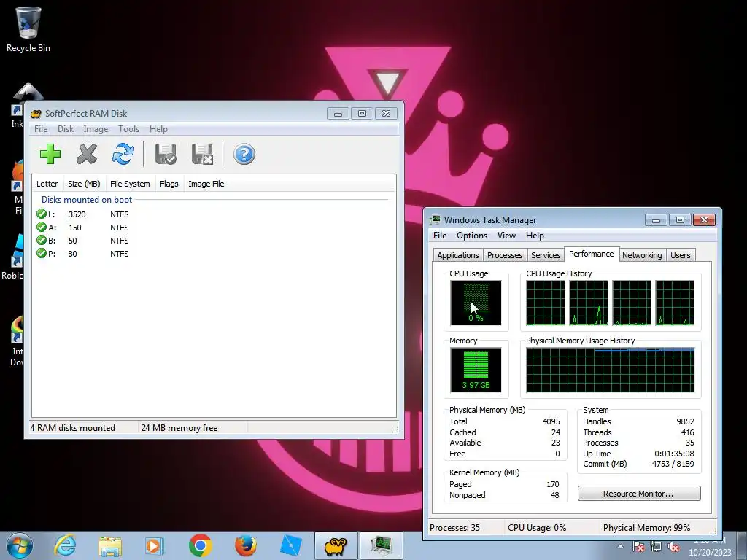Switch to Task Manager taskbar button
The width and height of the screenshot is (747, 560).
coord(381,545)
